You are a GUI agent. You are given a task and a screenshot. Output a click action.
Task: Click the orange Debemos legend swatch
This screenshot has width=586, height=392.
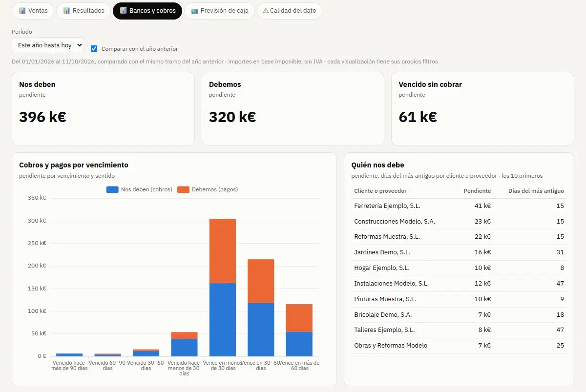pos(183,189)
